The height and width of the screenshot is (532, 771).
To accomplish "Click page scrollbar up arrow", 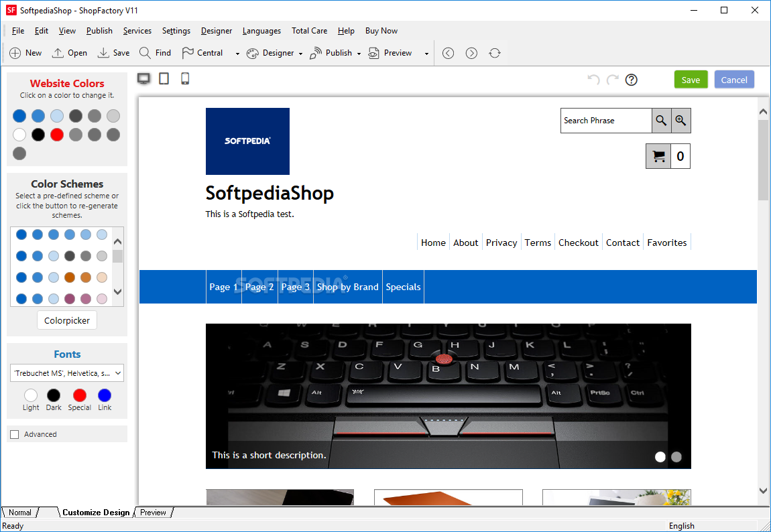I will tap(763, 112).
